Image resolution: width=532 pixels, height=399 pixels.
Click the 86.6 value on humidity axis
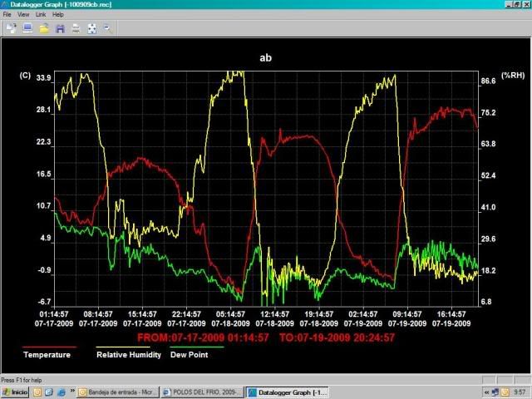(x=488, y=81)
